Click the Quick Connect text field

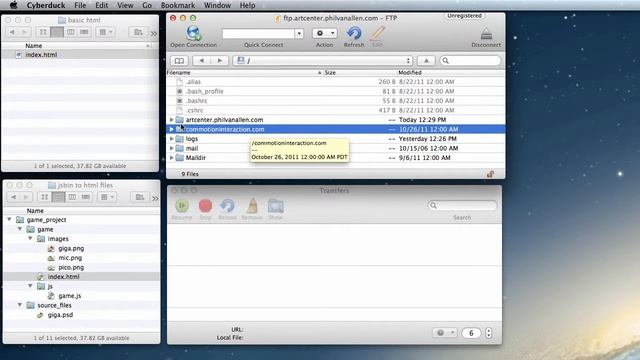tap(258, 33)
